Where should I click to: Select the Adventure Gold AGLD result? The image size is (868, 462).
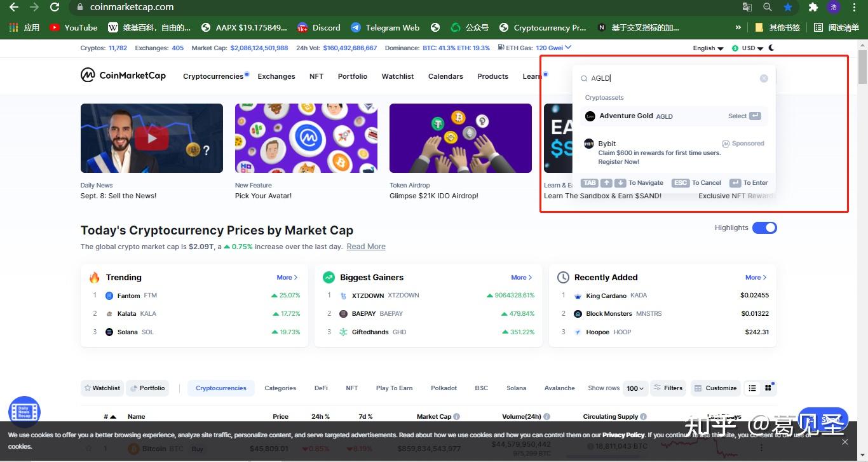[674, 116]
